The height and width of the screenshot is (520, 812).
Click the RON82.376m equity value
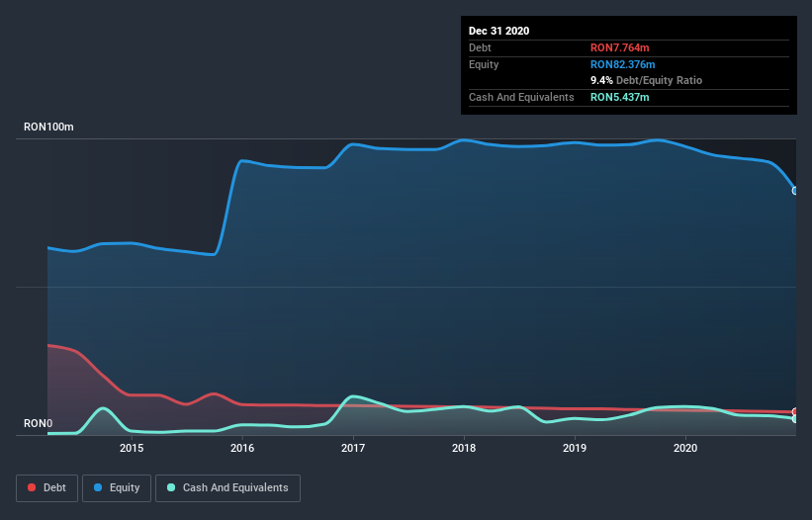point(622,64)
